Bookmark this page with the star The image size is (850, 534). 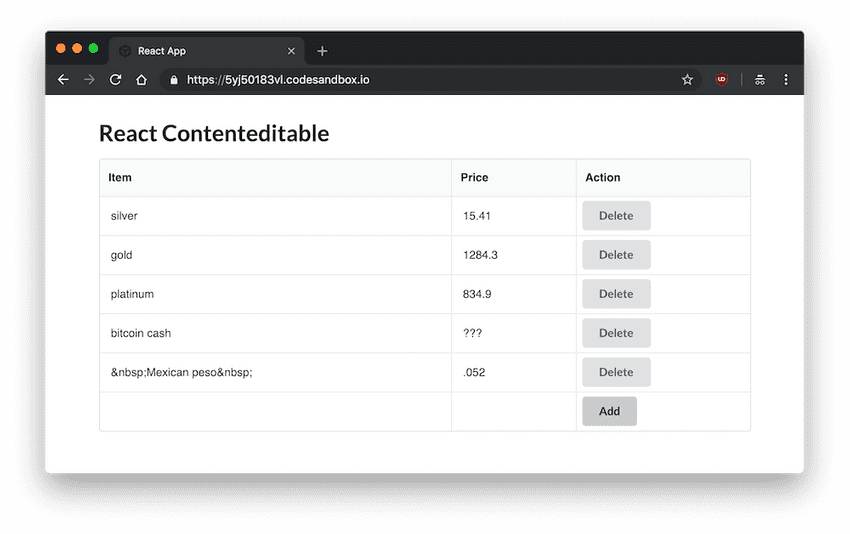687,80
